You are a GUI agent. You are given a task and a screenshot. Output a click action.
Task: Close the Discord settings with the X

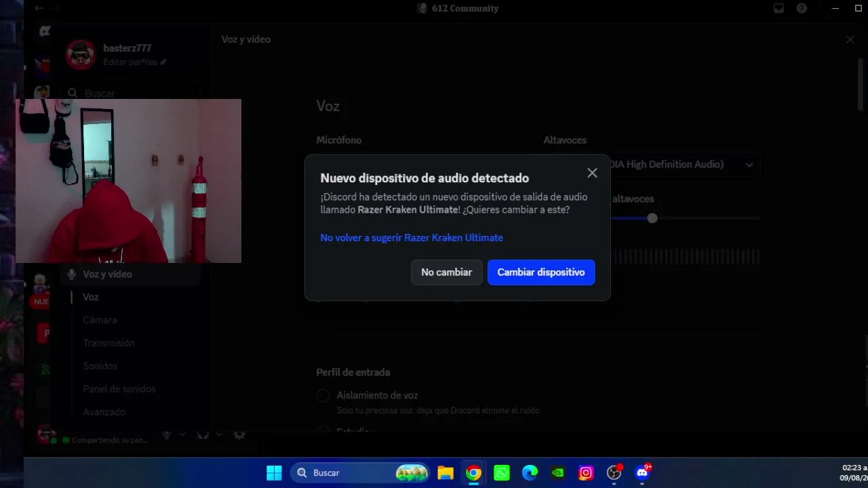tap(850, 39)
